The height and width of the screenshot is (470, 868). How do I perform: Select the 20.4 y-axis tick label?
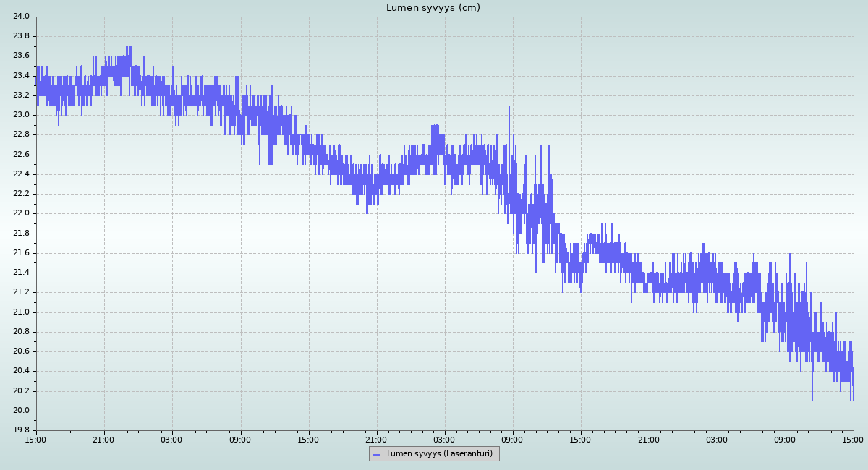pyautogui.click(x=21, y=371)
